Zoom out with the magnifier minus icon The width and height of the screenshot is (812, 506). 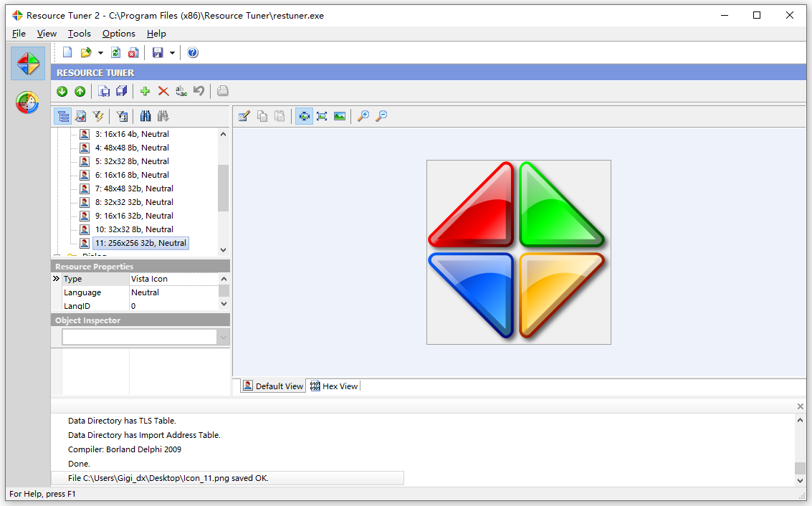click(x=381, y=116)
